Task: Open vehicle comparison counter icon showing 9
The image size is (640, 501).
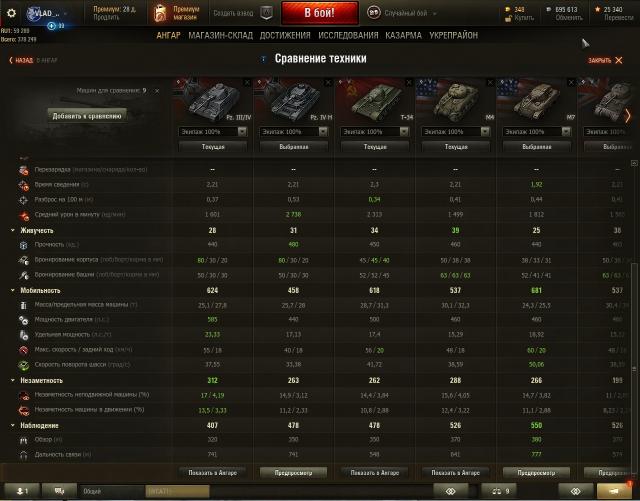Action: (x=500, y=491)
